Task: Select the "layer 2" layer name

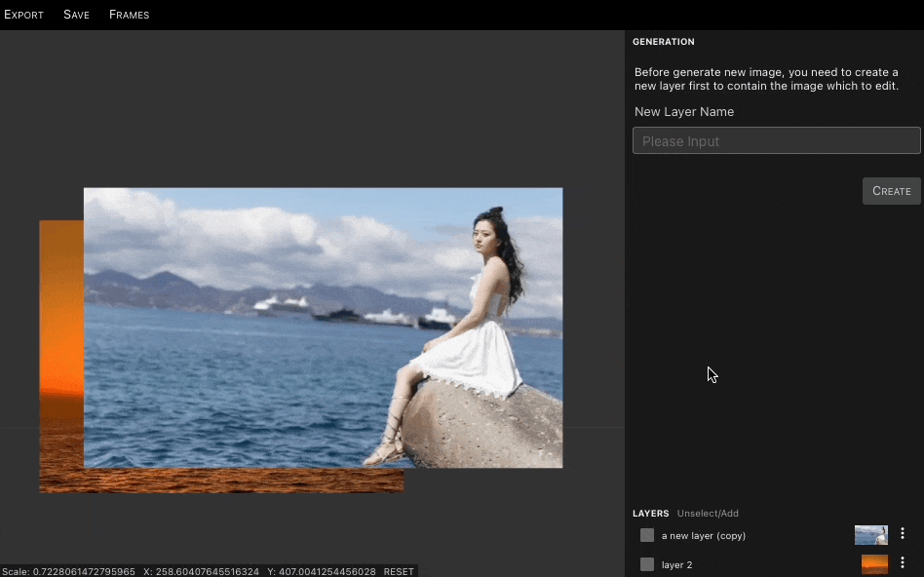Action: pyautogui.click(x=676, y=564)
